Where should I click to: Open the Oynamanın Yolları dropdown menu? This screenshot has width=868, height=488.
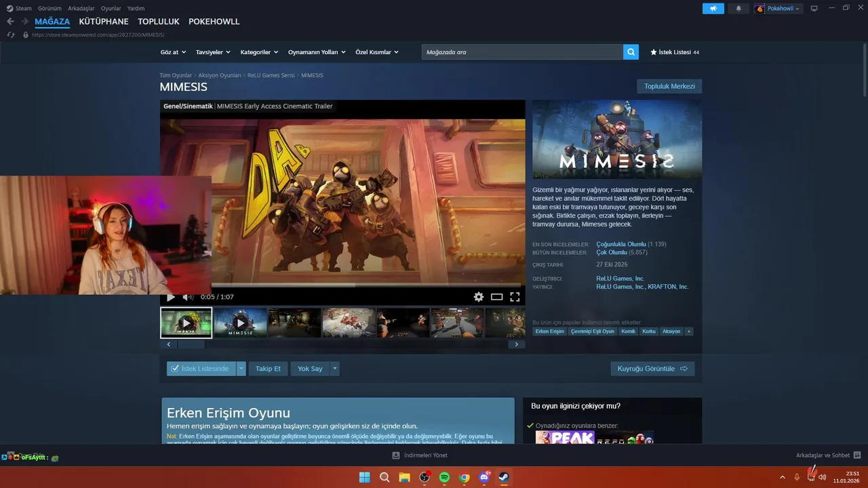tap(317, 52)
